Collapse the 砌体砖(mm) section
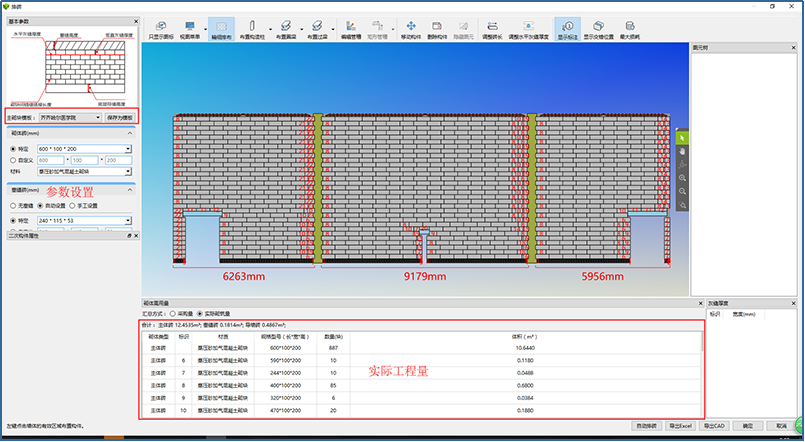The image size is (805, 442). click(x=130, y=133)
